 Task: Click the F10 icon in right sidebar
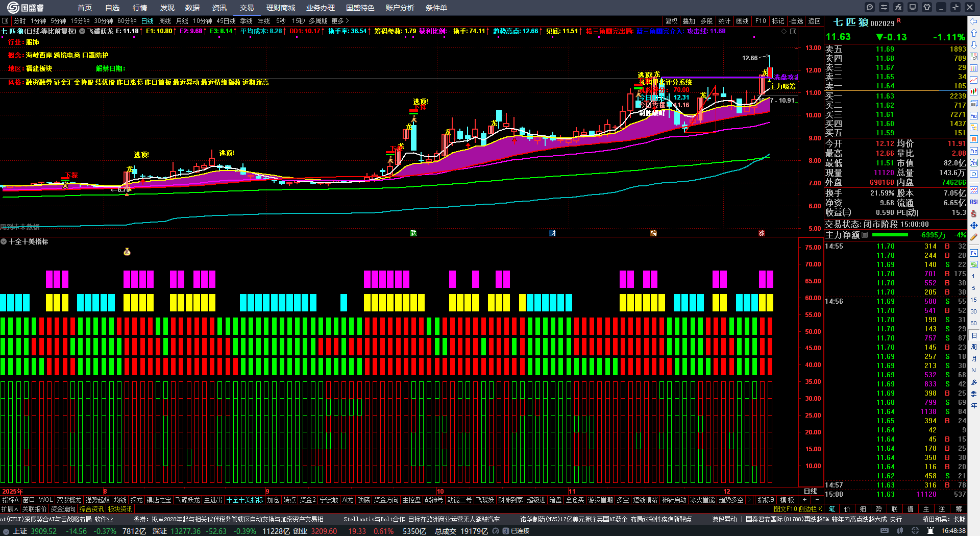click(974, 115)
